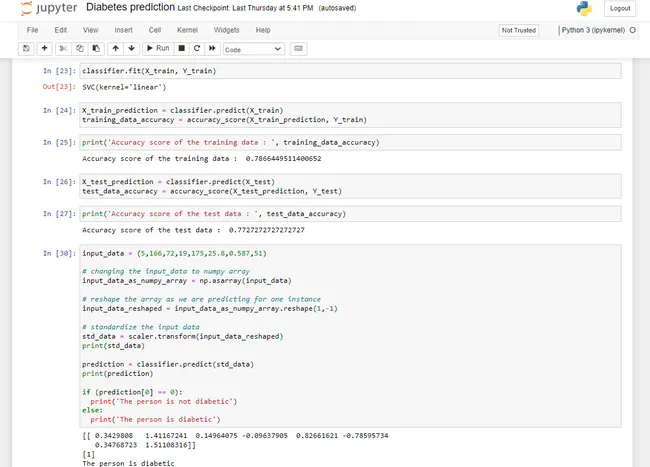The width and height of the screenshot is (650, 467).
Task: Click the comment '# standardize the input data'
Action: tap(141, 327)
